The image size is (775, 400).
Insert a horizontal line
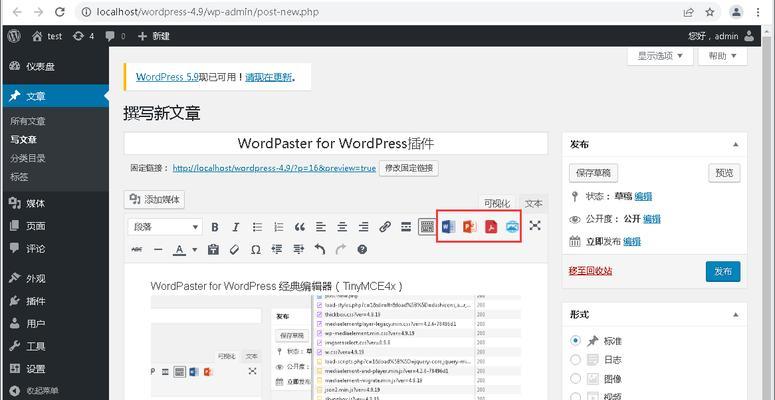[158, 250]
